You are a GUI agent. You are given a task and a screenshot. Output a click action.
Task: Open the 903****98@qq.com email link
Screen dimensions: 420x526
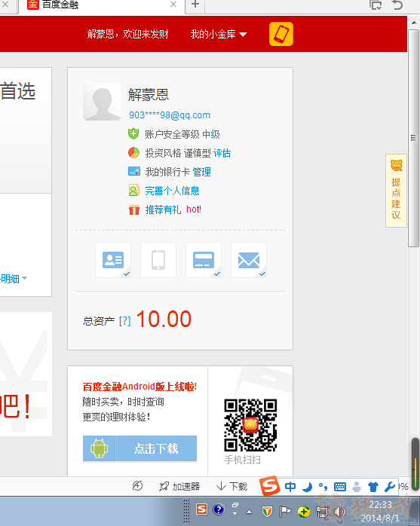(170, 115)
